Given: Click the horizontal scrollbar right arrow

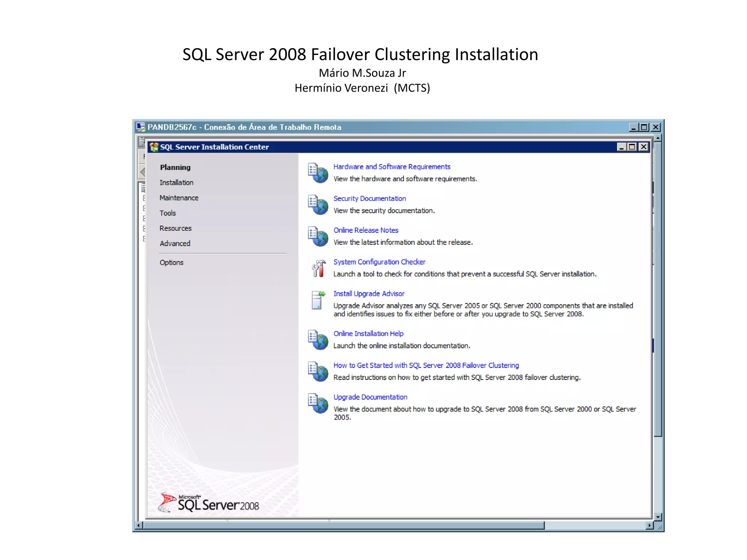Looking at the screenshot, I should (649, 526).
